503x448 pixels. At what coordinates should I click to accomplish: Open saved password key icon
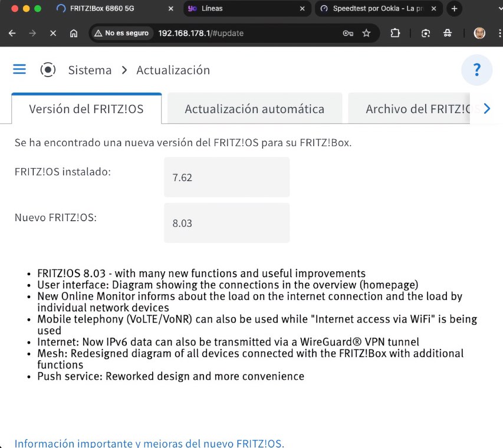[348, 33]
